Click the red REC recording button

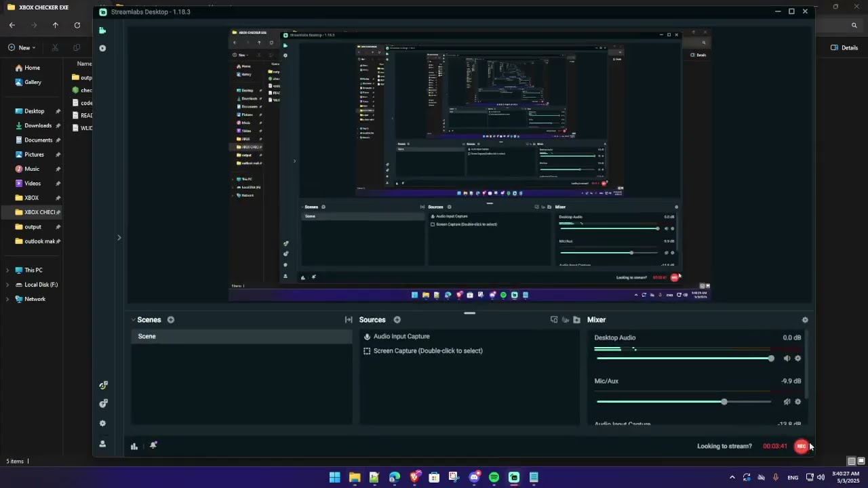[x=802, y=446]
